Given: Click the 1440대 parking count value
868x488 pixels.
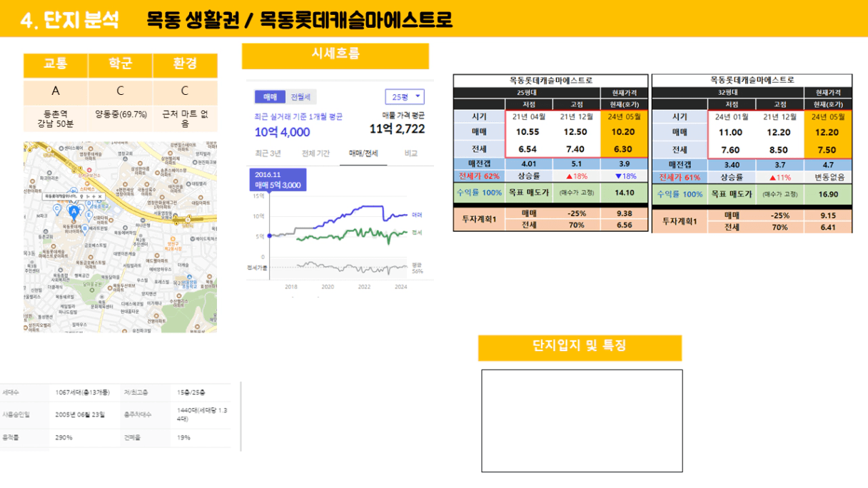Looking at the screenshot, I should [x=202, y=414].
